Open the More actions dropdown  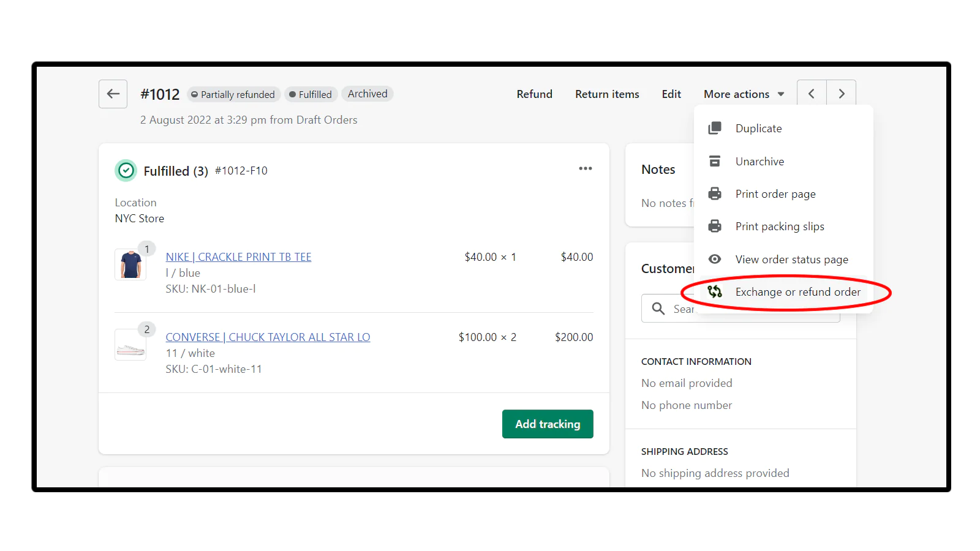pos(744,94)
